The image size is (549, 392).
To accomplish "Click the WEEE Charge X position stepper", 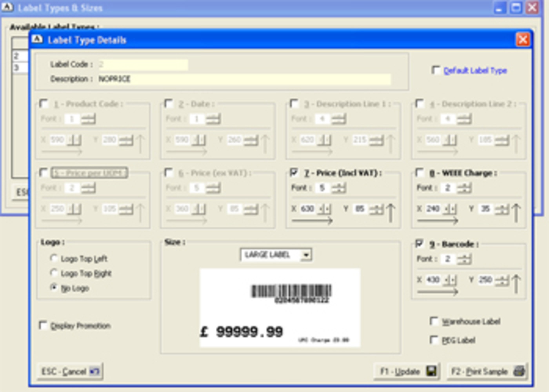I will point(449,209).
